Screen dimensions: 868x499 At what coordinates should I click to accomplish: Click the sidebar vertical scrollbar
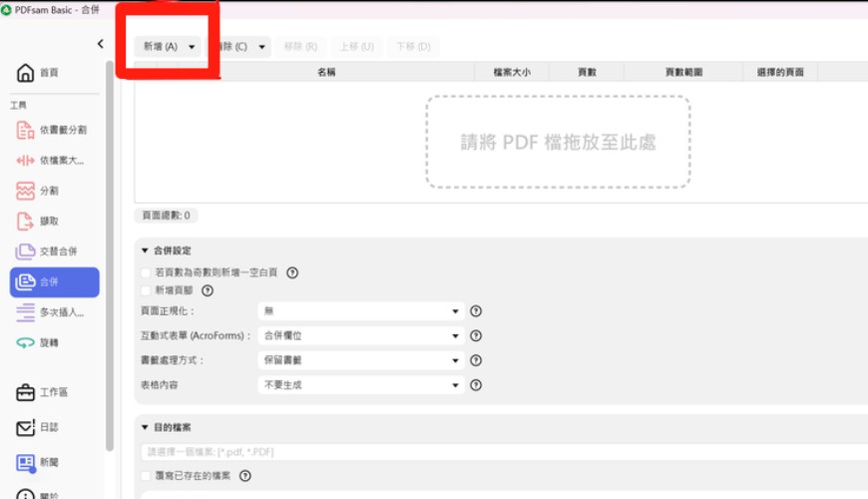pyautogui.click(x=110, y=254)
